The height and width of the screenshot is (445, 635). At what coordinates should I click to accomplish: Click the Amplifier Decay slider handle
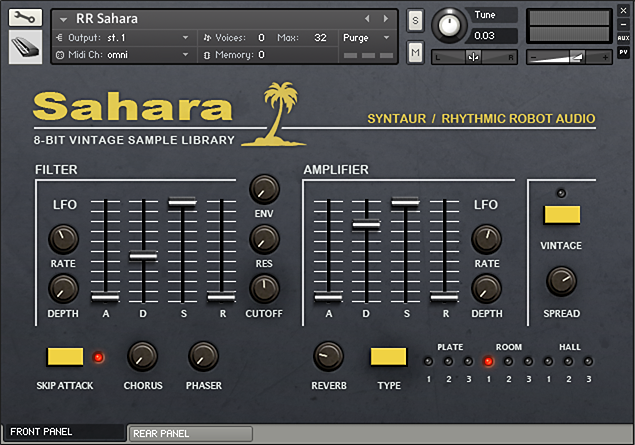[x=366, y=224]
